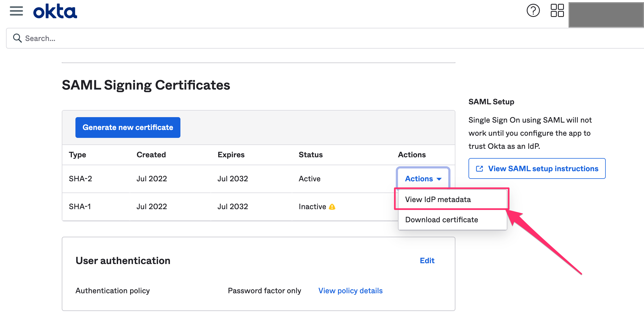The height and width of the screenshot is (326, 644).
Task: Click the SHA-1 certificate row type
Action: [80, 207]
